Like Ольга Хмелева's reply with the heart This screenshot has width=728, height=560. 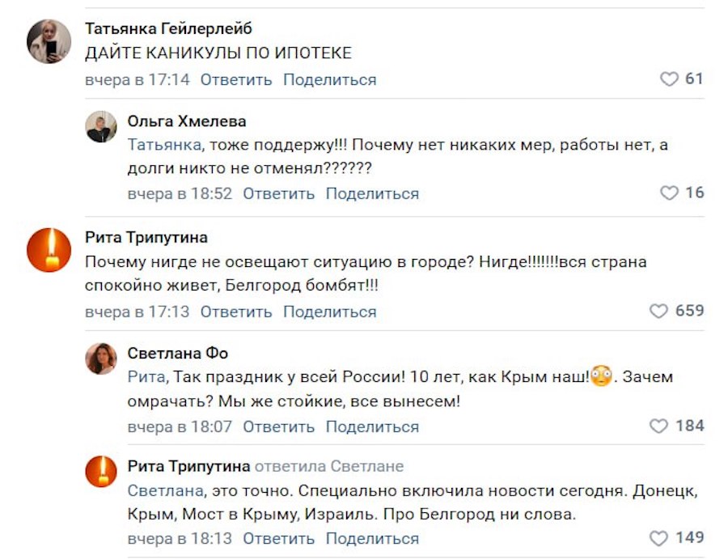[x=669, y=193]
